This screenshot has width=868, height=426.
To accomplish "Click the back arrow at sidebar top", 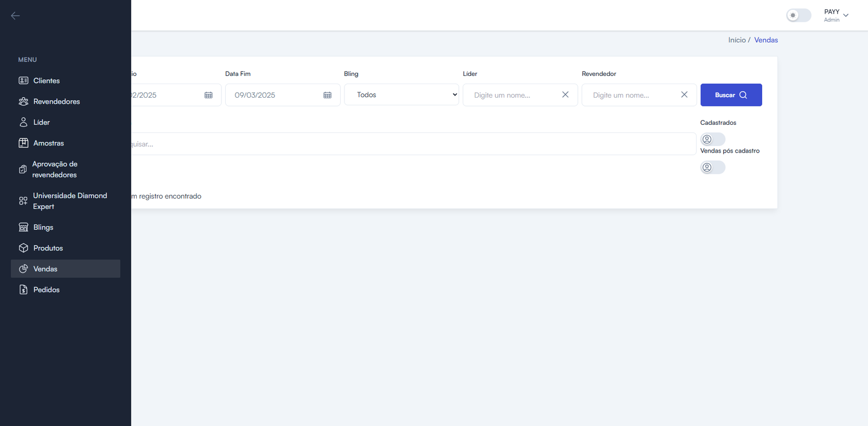I will pos(15,16).
